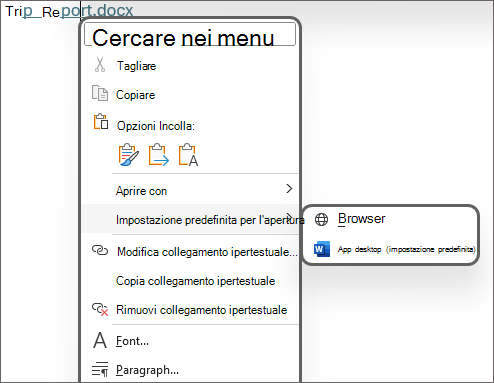The image size is (494, 383).
Task: Paste with merge formatting (arrow icon)
Action: coord(159,155)
